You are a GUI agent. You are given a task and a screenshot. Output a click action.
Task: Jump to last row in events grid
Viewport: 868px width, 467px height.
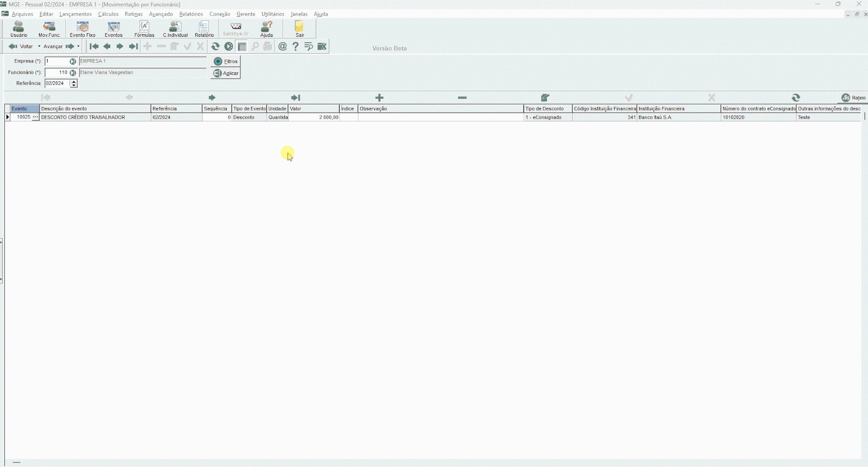(296, 98)
